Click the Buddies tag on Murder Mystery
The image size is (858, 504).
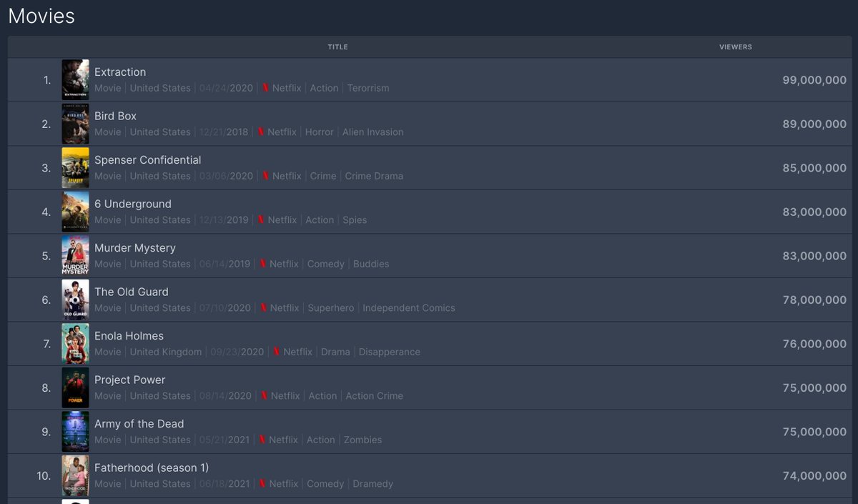(371, 264)
